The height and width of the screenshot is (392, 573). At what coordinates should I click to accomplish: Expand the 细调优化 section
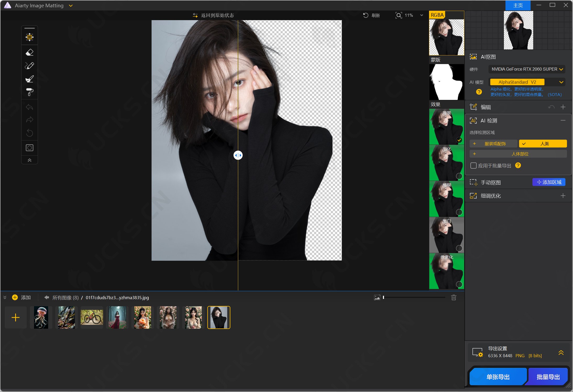click(563, 196)
